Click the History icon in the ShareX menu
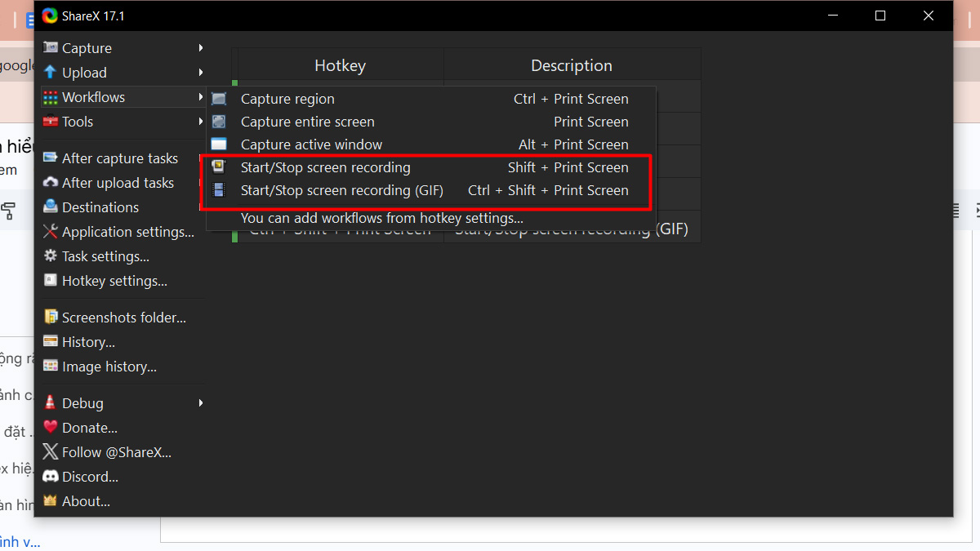 tap(51, 341)
